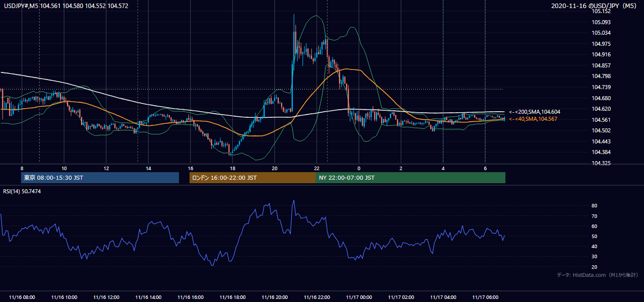Click the 11/16 22:00 date label

pyautogui.click(x=316, y=297)
